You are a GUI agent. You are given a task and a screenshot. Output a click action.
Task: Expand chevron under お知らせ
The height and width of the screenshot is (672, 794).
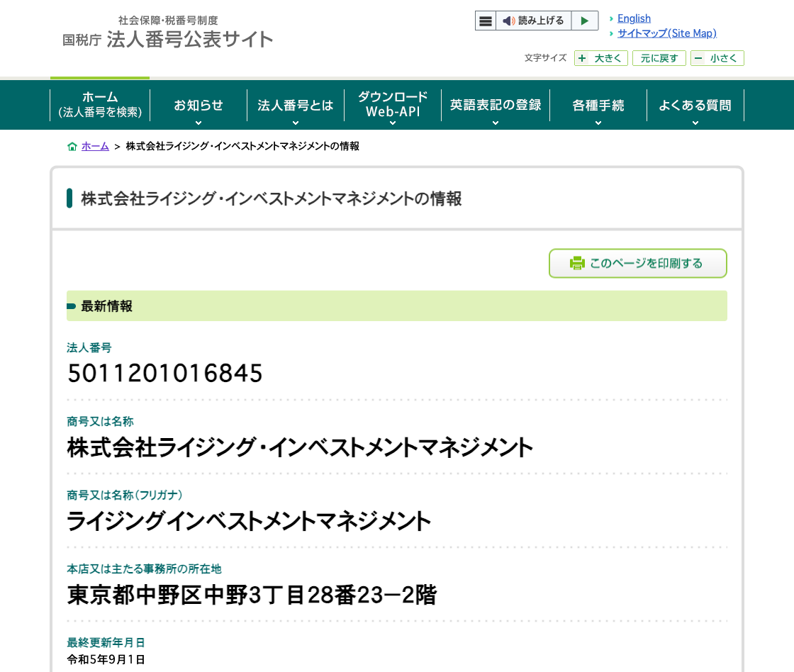click(x=198, y=123)
